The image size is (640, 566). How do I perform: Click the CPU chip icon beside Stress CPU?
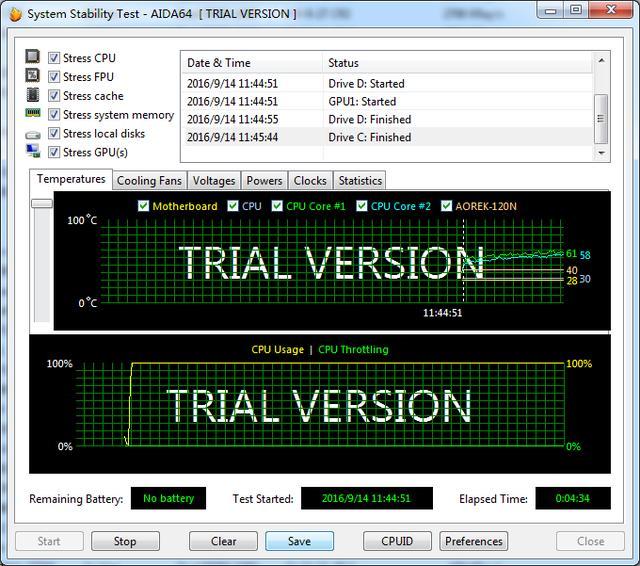click(33, 58)
